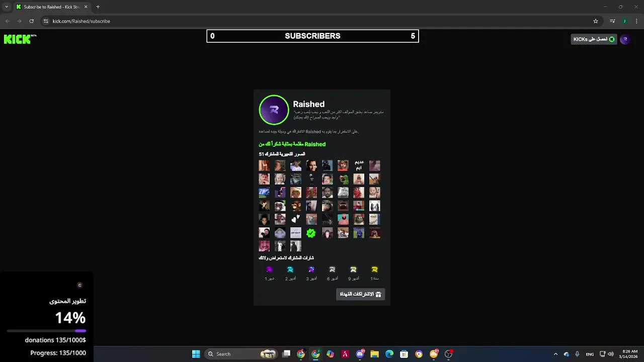Close the Subscribe to Raished tab
The image size is (644, 362).
[86, 7]
